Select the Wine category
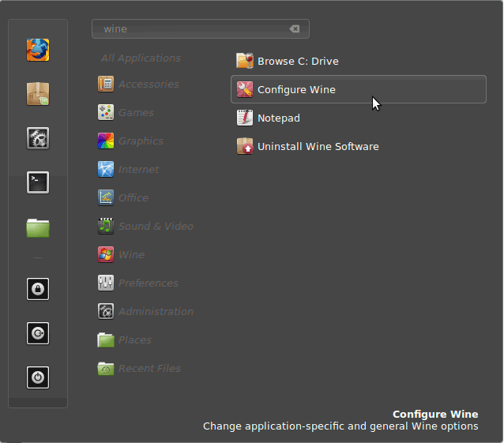 [131, 254]
